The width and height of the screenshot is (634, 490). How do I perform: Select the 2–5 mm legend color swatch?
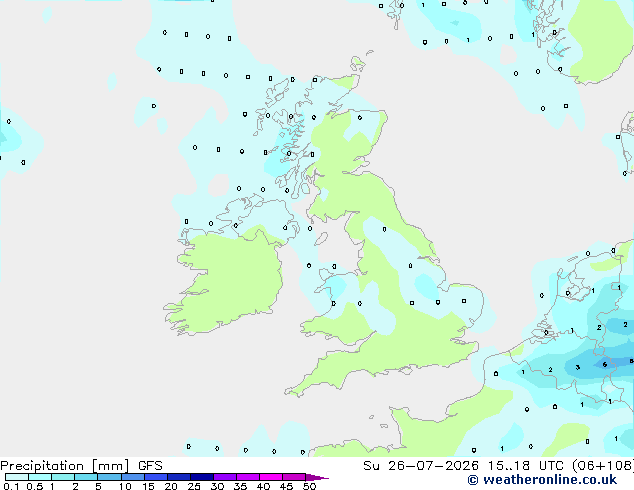86,477
